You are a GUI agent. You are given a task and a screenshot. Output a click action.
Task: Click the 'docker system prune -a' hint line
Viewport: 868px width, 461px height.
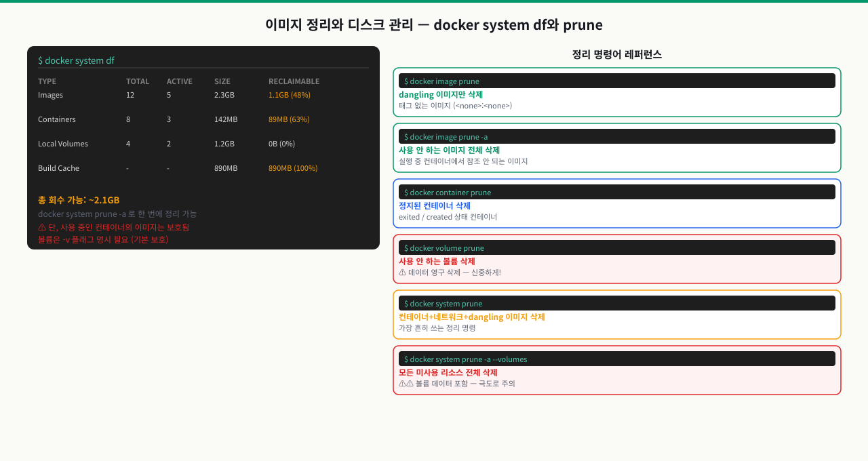117,214
